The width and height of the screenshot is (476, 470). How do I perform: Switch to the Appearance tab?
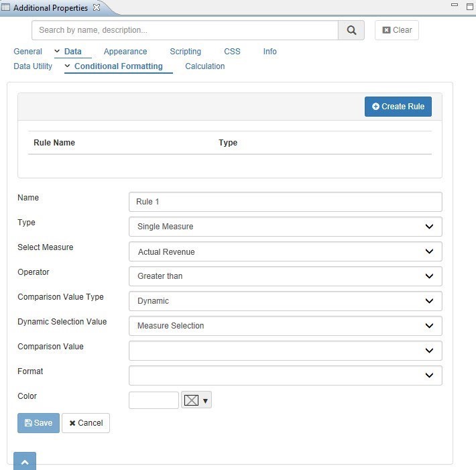(x=125, y=52)
